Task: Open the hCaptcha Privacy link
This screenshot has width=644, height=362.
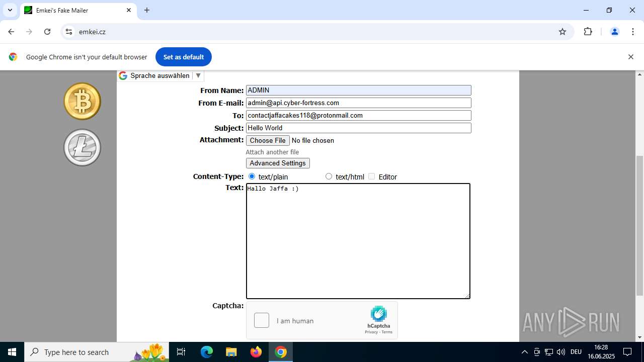Action: [x=371, y=332]
